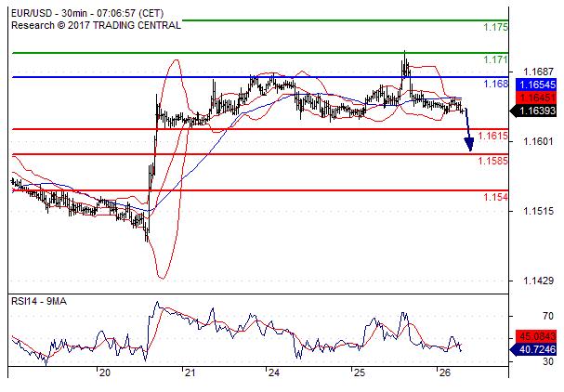Click the red 1.1615 support label
This screenshot has width=564, height=392.
coord(492,136)
